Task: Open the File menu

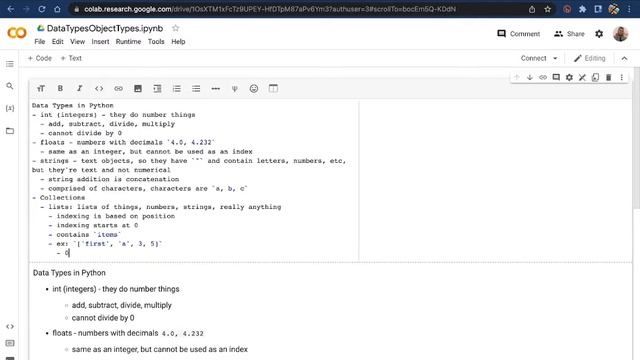Action: click(x=40, y=42)
